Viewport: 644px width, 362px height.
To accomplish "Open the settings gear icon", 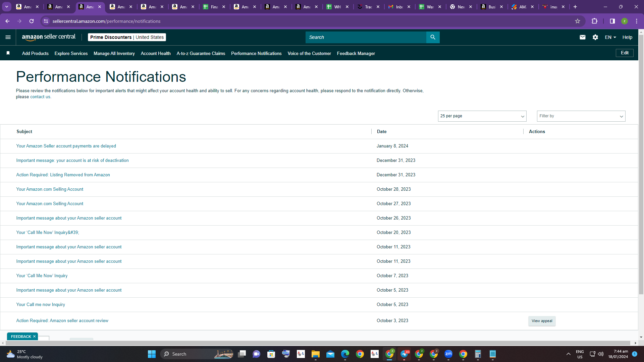I will click(595, 37).
